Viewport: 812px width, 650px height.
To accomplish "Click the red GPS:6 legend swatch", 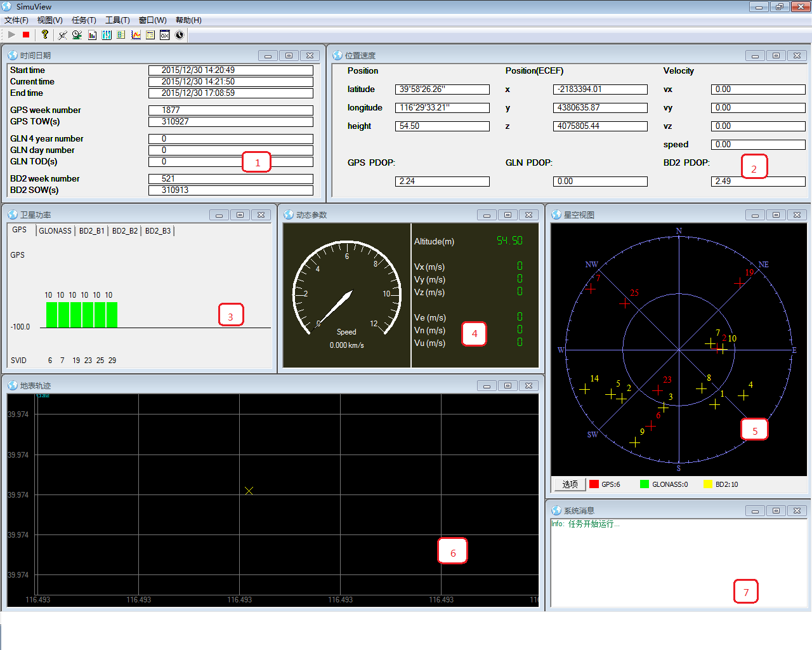I will point(594,484).
